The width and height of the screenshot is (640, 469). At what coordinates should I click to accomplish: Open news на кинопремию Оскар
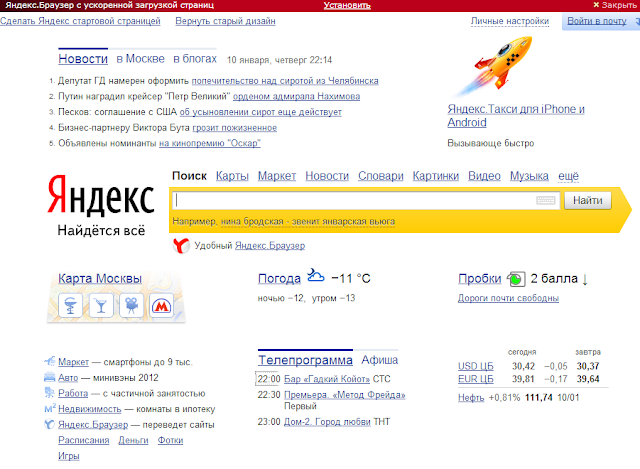point(210,143)
